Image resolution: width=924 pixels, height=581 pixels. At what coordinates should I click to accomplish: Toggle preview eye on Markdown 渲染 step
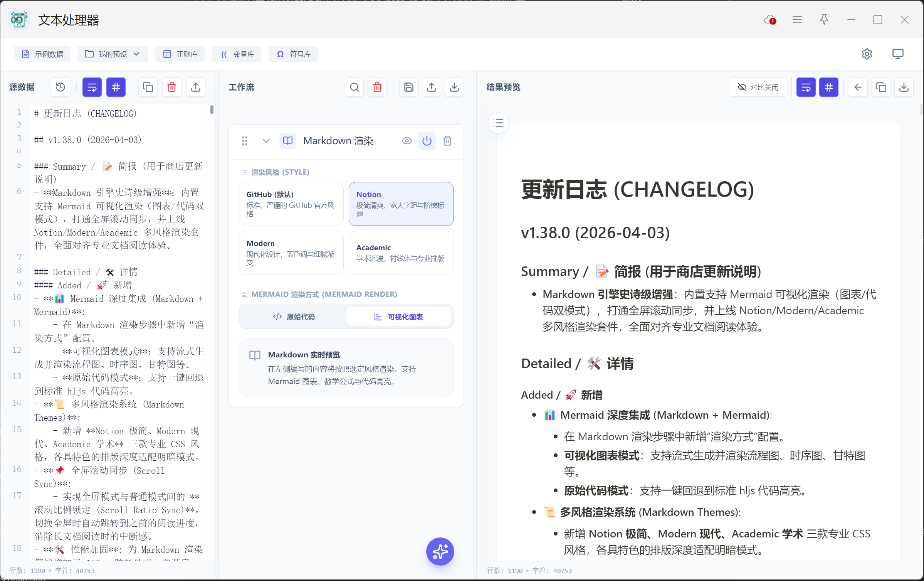pos(407,141)
